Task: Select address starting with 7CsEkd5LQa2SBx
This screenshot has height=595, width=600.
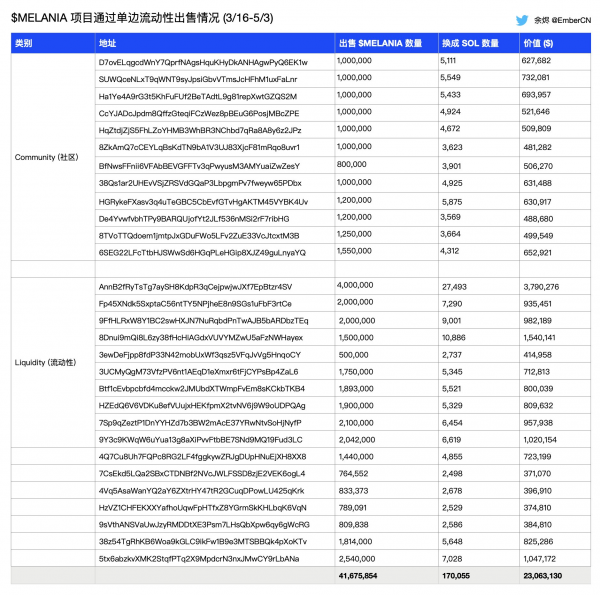Action: [202, 473]
